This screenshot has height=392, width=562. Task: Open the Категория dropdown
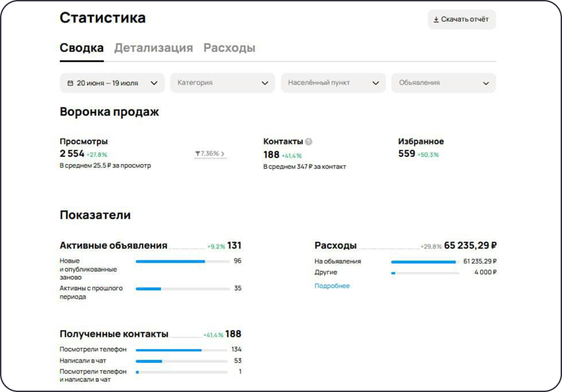coord(222,83)
